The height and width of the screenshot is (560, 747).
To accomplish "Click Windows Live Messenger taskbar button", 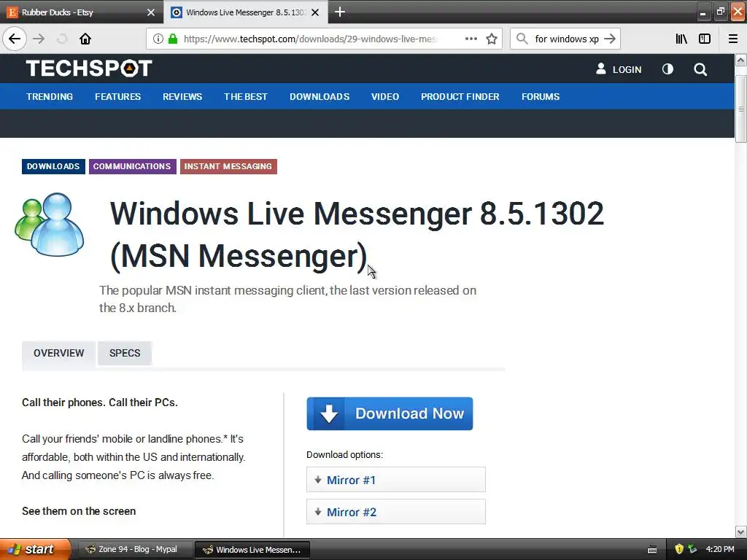I will point(252,550).
